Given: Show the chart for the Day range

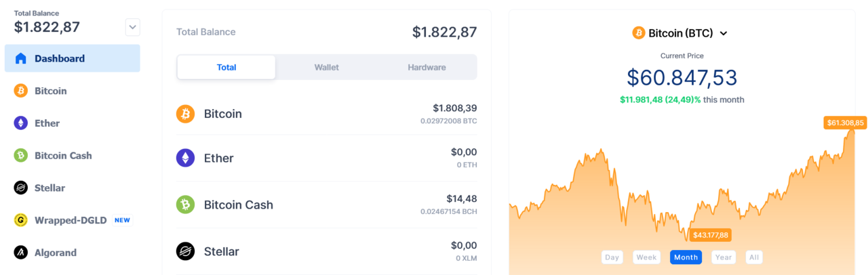Looking at the screenshot, I should coord(612,257).
